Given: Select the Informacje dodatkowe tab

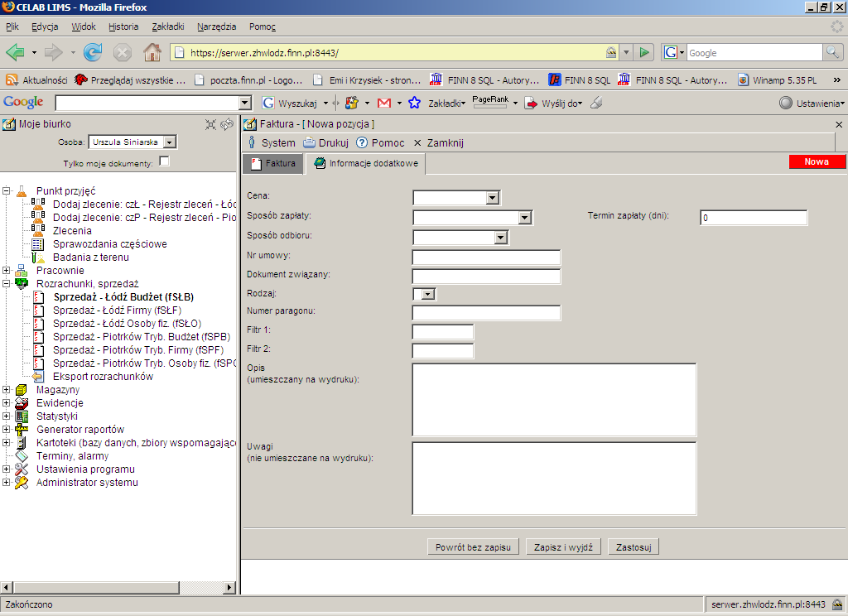Looking at the screenshot, I should [x=365, y=163].
